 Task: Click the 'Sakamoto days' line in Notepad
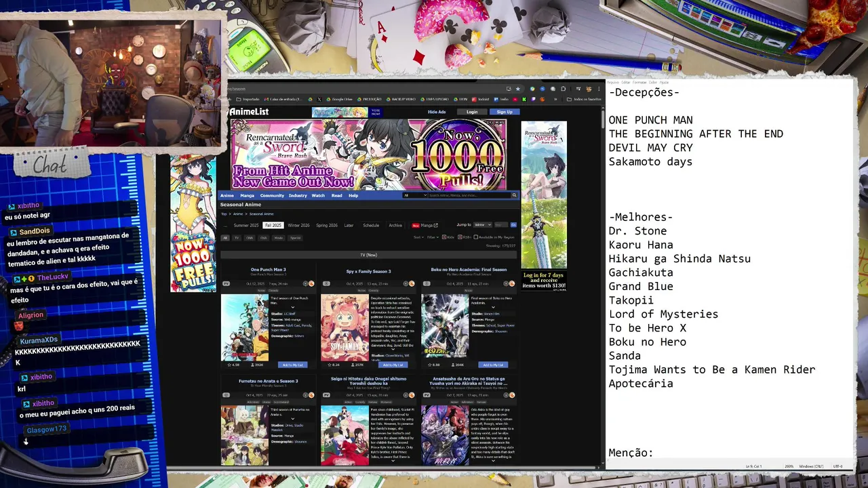pos(650,162)
